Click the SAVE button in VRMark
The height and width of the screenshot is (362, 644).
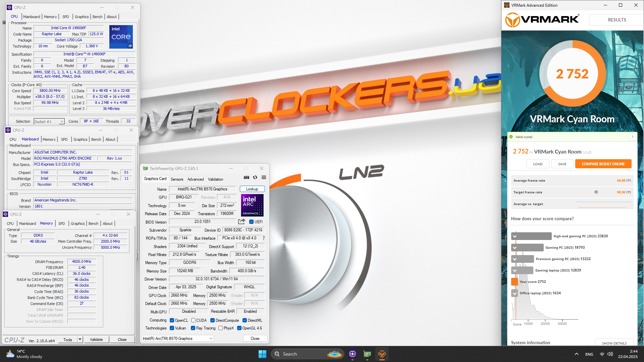562,164
